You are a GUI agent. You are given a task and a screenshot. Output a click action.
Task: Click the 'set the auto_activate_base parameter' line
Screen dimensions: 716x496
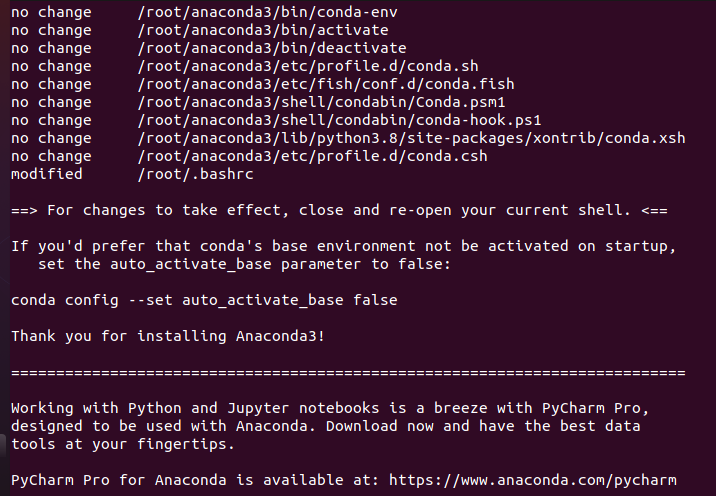point(244,264)
